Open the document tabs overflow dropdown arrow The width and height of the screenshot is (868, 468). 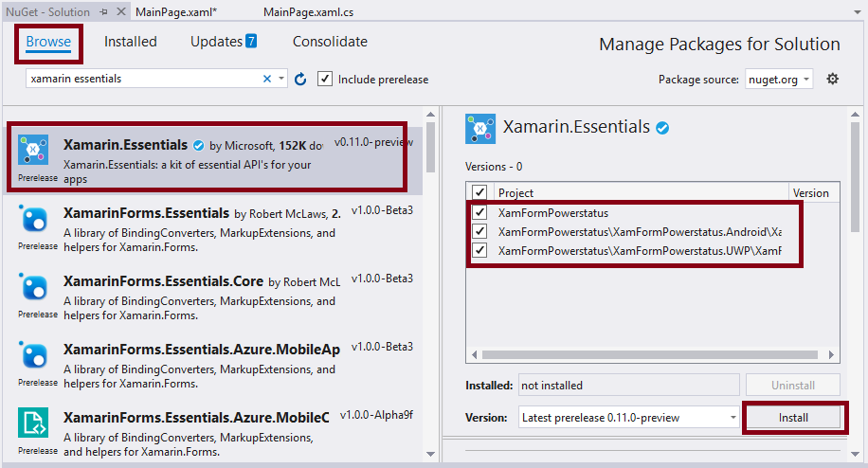point(857,12)
